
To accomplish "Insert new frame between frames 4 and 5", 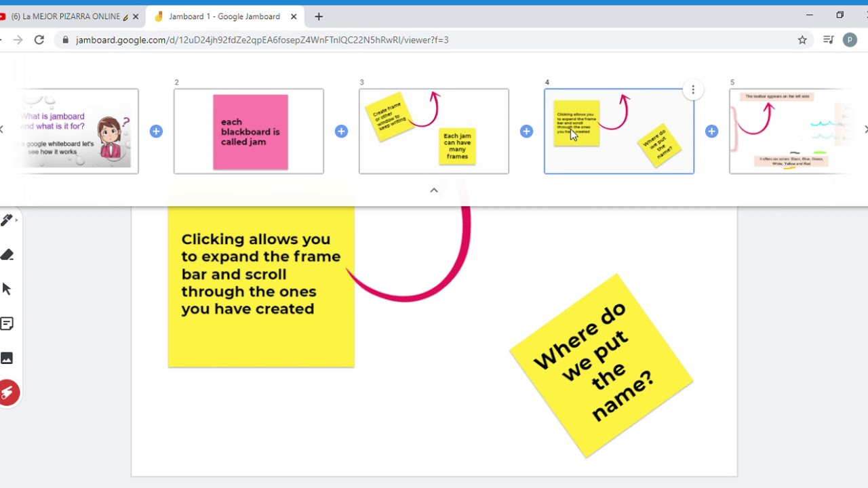I will tap(711, 131).
